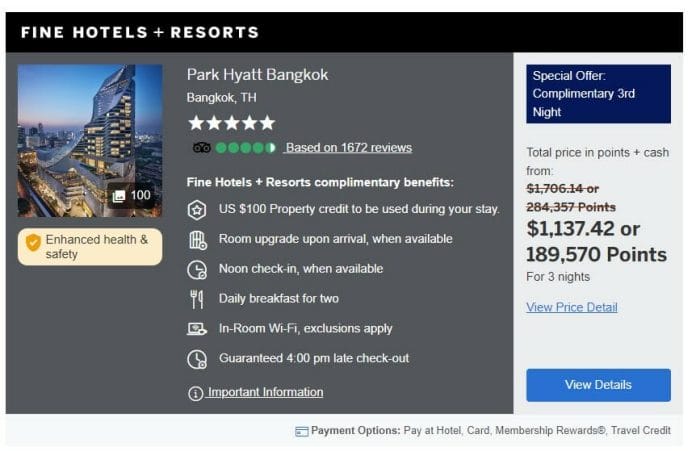Click the Complimentary 3rd Night special offer banner
696x451 pixels.
pos(598,94)
